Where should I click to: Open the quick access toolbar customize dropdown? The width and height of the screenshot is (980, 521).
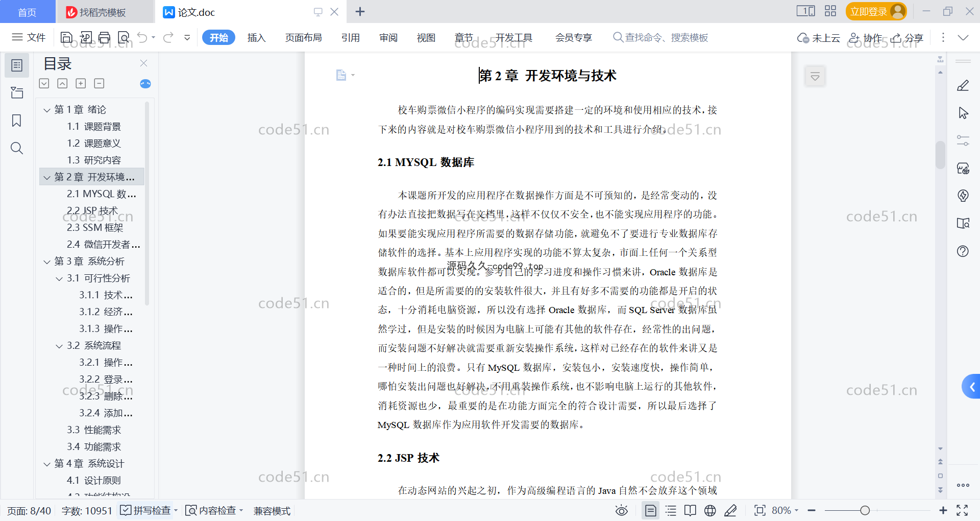(187, 37)
